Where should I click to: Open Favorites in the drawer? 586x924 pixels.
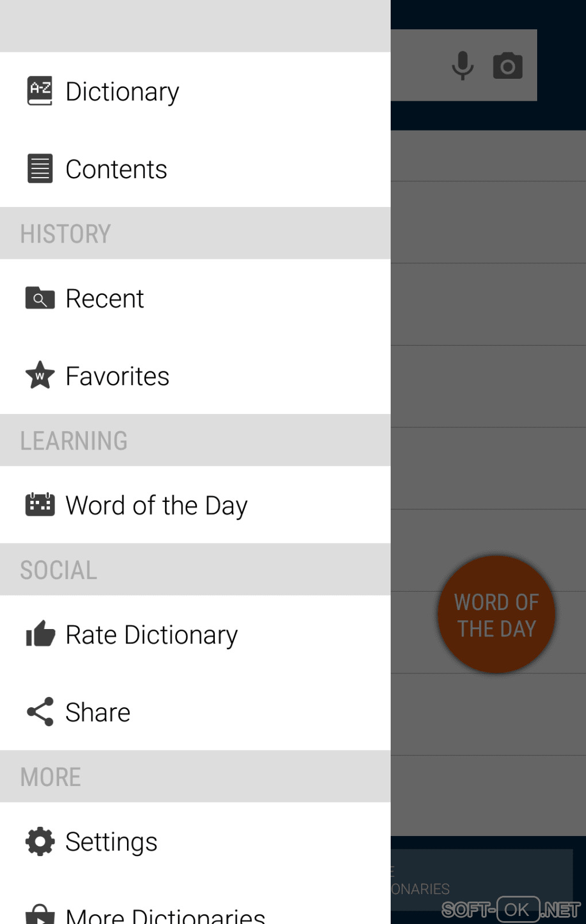point(117,376)
